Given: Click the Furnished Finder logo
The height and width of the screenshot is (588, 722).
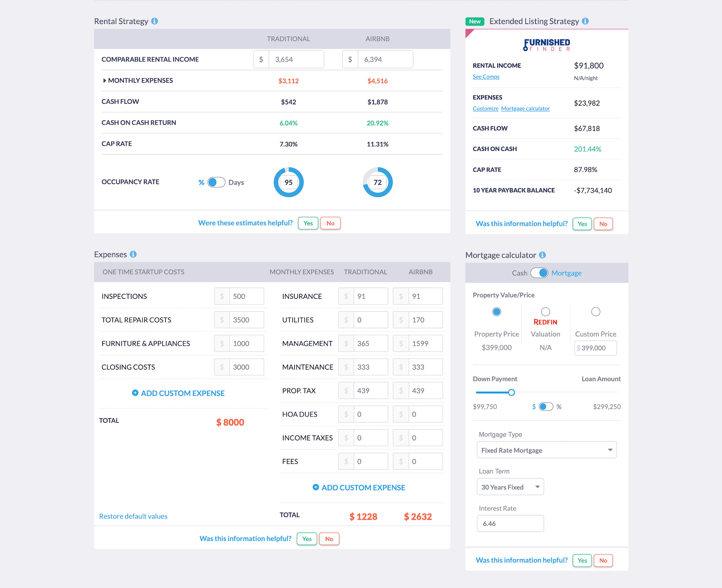Looking at the screenshot, I should click(x=546, y=45).
